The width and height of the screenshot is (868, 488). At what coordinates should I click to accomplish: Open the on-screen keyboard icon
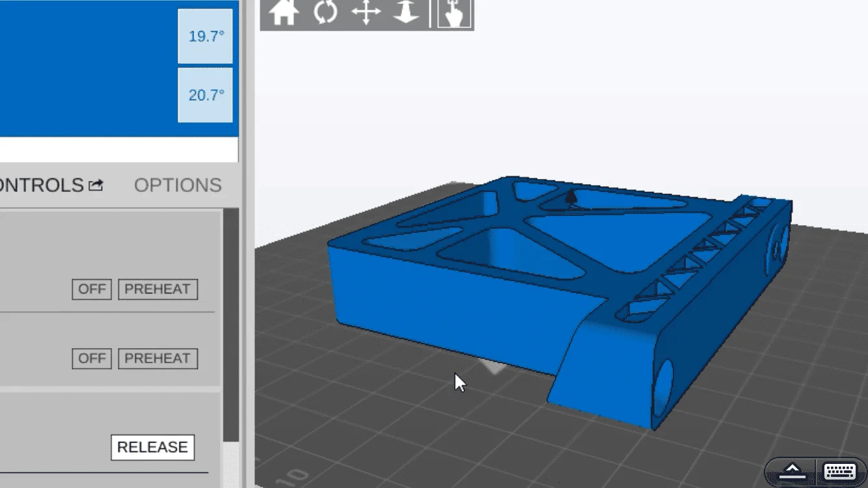click(839, 471)
